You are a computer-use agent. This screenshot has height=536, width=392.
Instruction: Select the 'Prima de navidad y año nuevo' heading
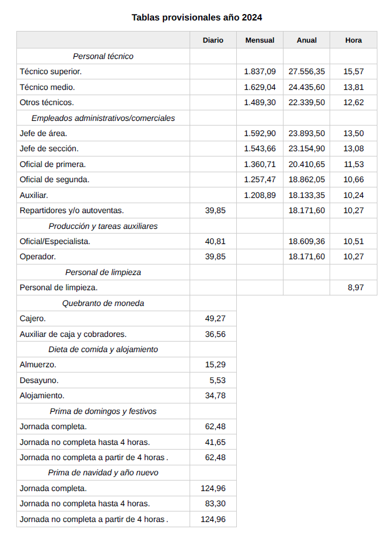click(x=103, y=472)
